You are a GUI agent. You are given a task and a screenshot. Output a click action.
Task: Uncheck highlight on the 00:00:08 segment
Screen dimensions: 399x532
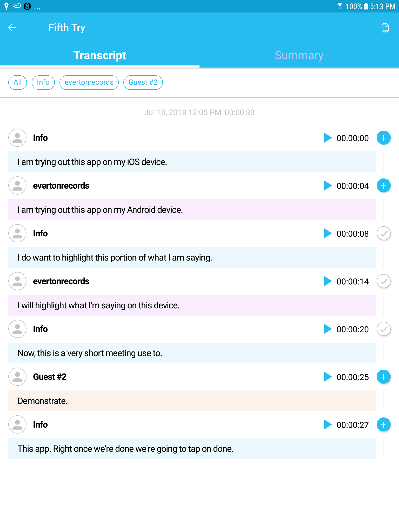pos(383,234)
